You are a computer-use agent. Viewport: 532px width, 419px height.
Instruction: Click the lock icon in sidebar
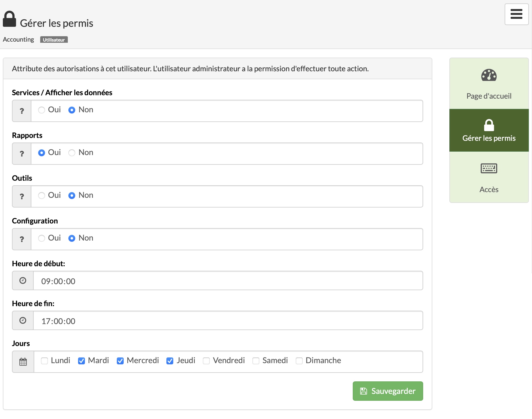point(489,125)
